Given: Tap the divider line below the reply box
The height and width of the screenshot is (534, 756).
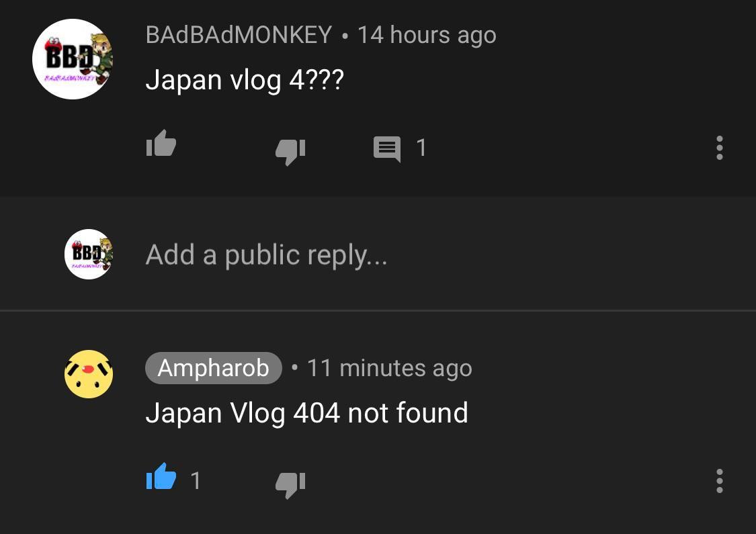Looking at the screenshot, I should pyautogui.click(x=378, y=311).
